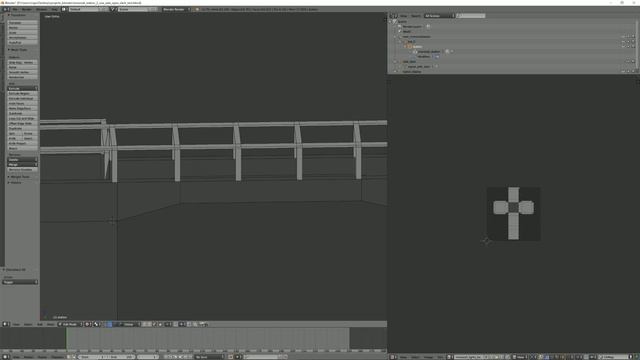Open the Window menu in top bar
Screen dimensions: 640x360
(x=42, y=9)
